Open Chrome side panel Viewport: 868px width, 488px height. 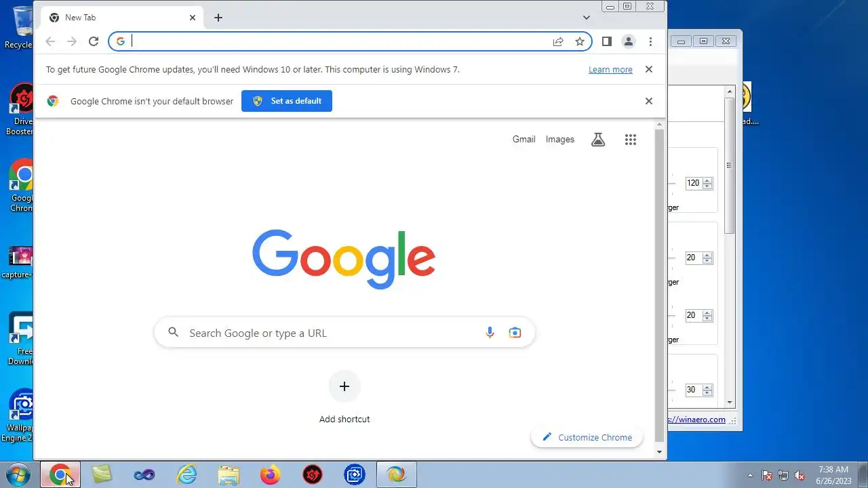click(x=607, y=41)
